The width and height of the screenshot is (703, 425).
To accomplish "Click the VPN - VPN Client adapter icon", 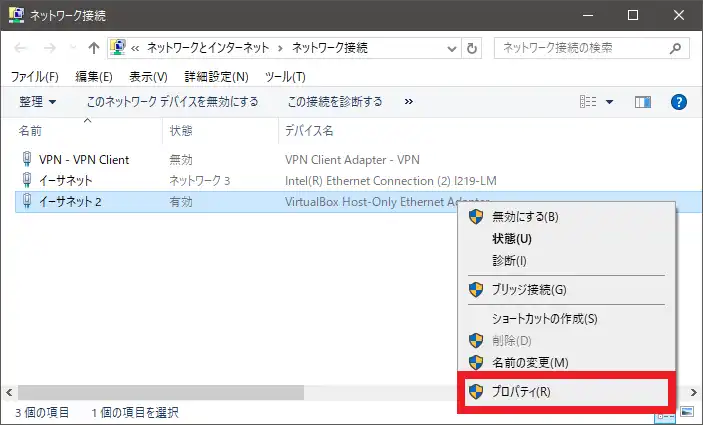I will pos(27,159).
